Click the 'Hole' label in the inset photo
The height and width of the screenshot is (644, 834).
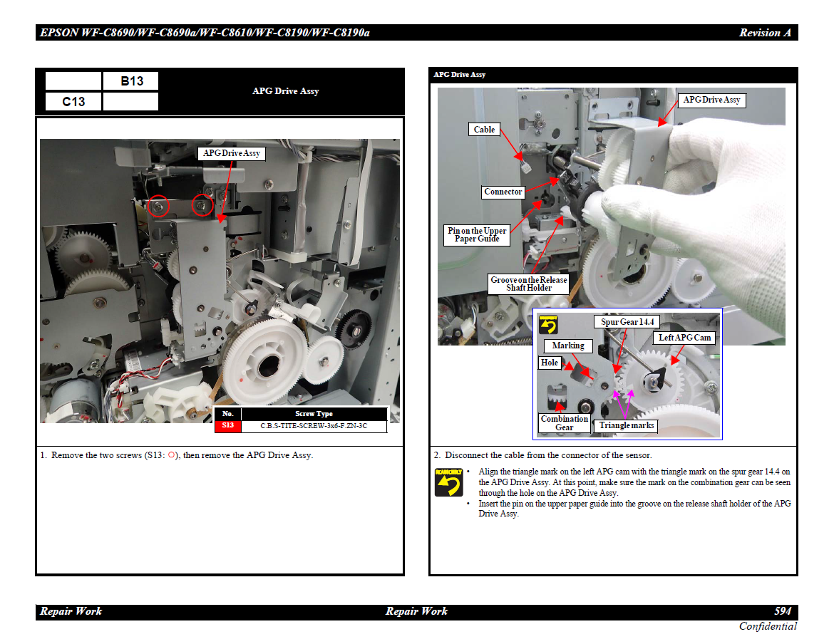550,363
